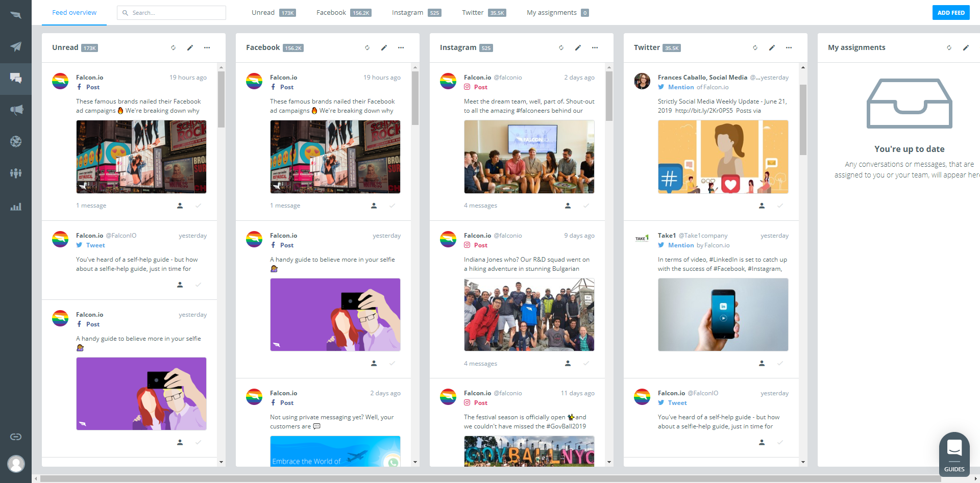Assign the Take1 mention via person icon
Viewport: 980px width, 483px height.
point(762,363)
